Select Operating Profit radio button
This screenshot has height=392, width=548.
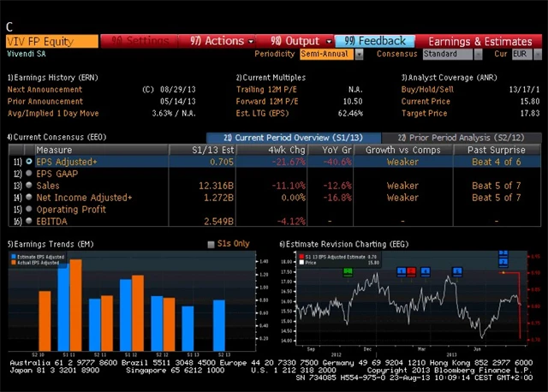29,210
